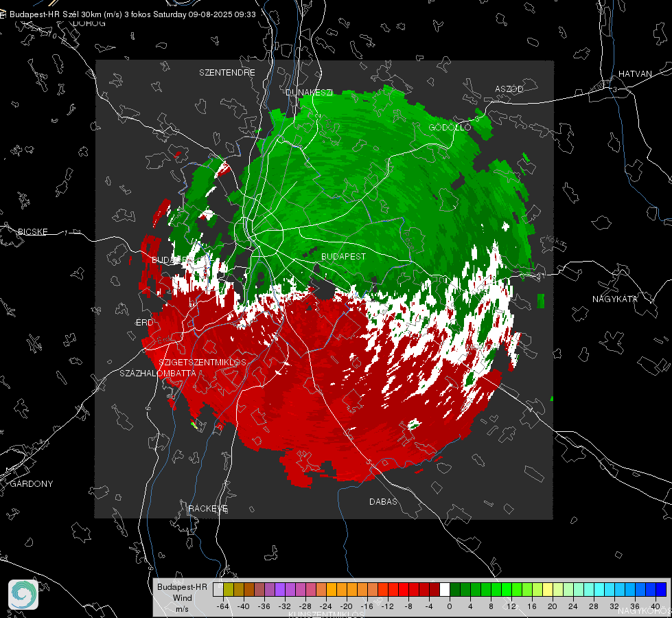Click the NAGYKATA map label
The width and height of the screenshot is (672, 618).
pos(614,299)
